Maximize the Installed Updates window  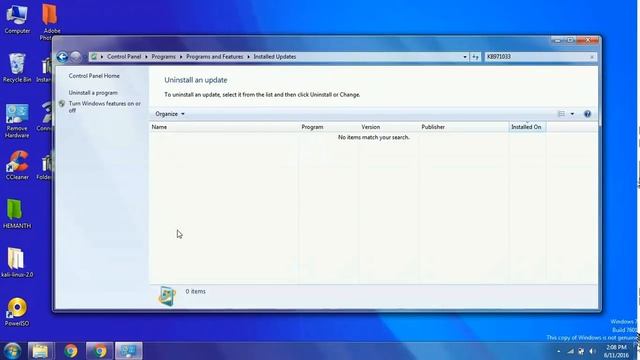(570, 40)
